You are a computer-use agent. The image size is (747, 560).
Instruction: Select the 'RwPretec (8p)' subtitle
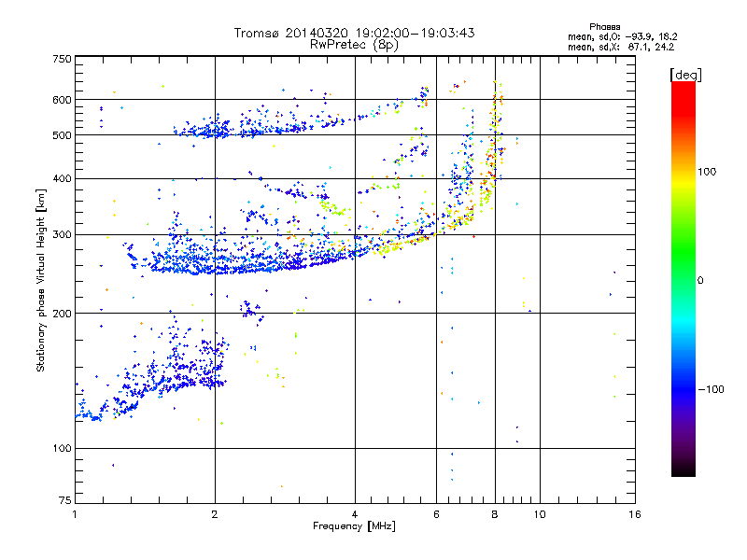354,45
